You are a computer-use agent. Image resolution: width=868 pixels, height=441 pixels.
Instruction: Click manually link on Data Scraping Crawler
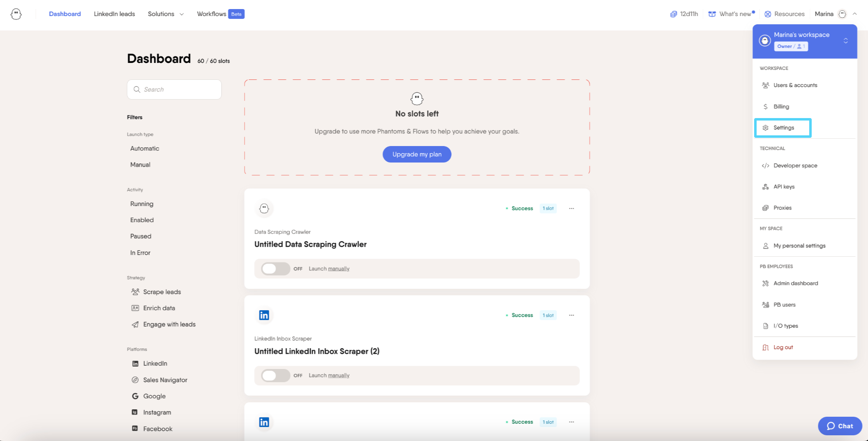coord(339,269)
